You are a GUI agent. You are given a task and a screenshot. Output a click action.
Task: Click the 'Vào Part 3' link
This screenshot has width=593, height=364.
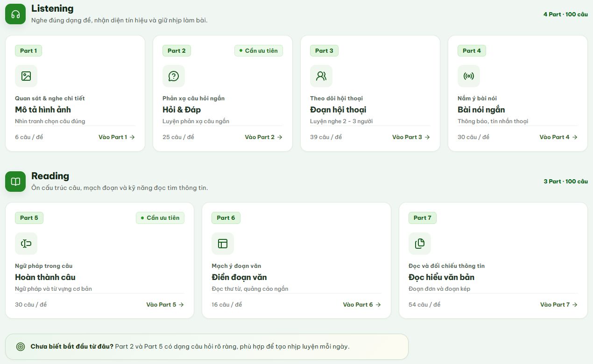pos(411,137)
